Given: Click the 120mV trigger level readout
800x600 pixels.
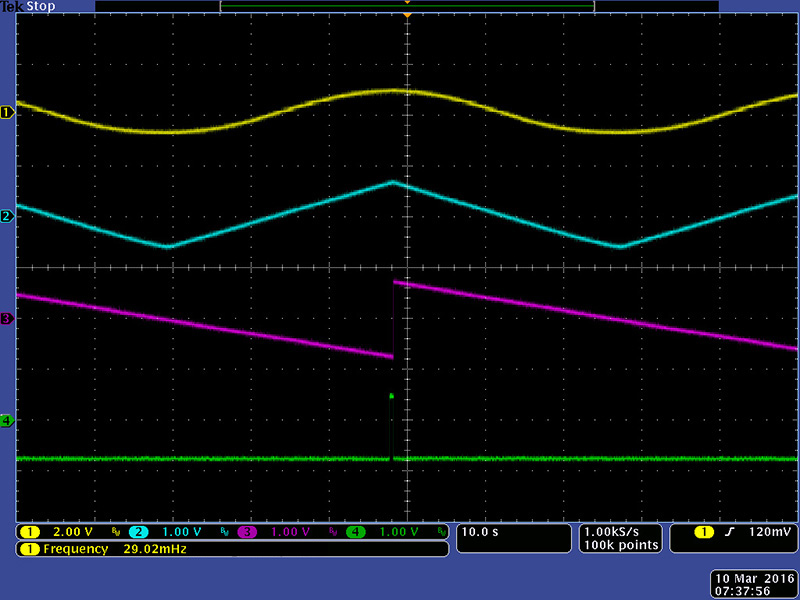Looking at the screenshot, I should (x=763, y=532).
